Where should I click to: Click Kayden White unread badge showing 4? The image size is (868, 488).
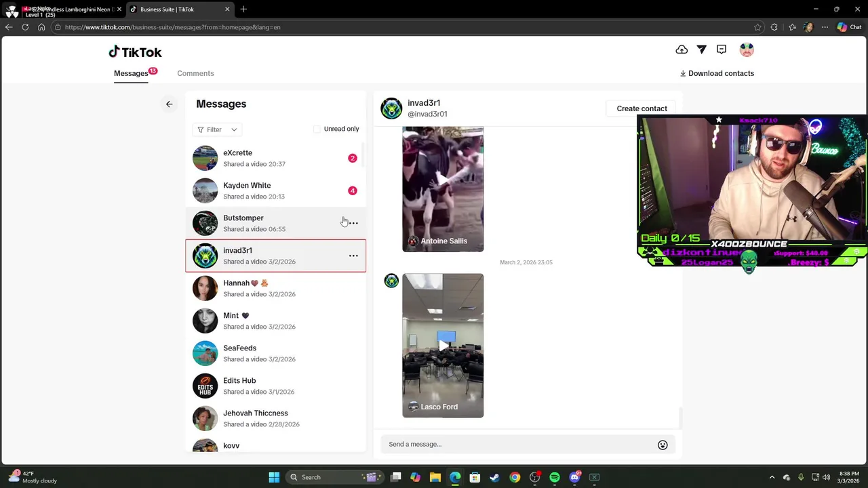tap(352, 190)
